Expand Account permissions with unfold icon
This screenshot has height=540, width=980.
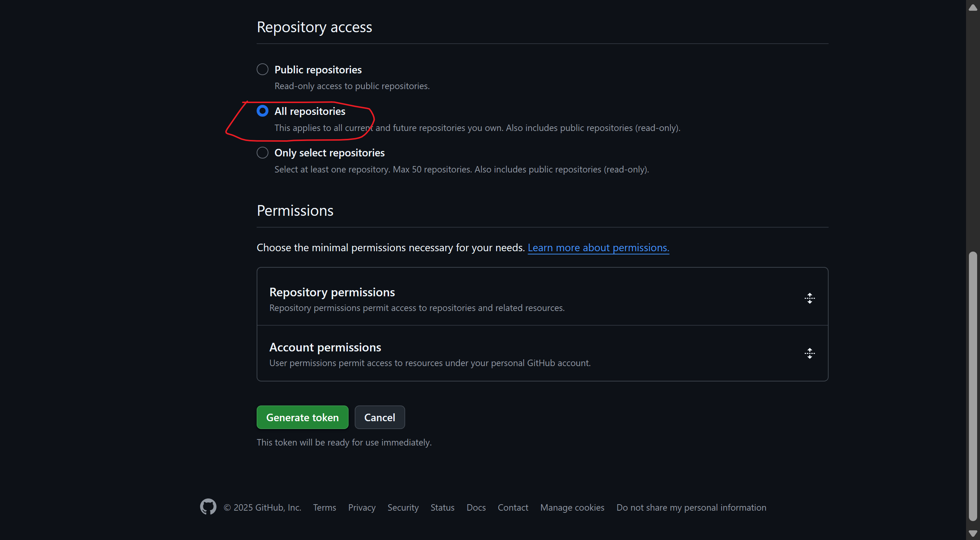809,353
